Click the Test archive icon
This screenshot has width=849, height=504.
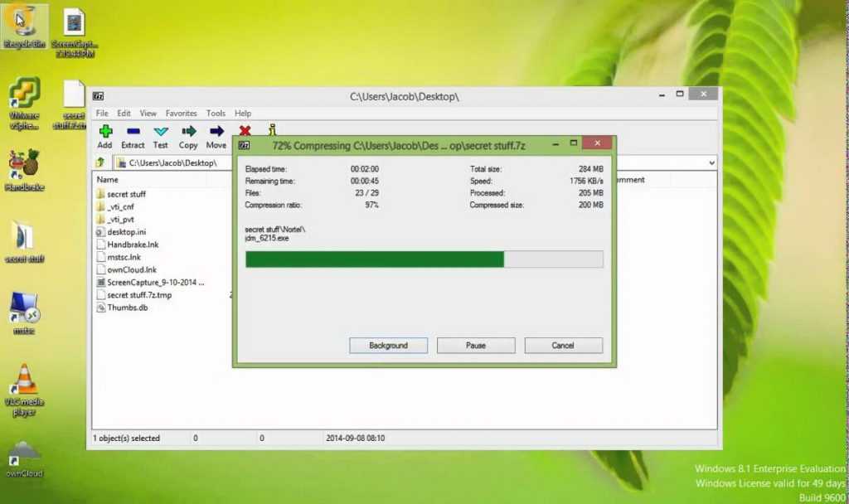(161, 132)
